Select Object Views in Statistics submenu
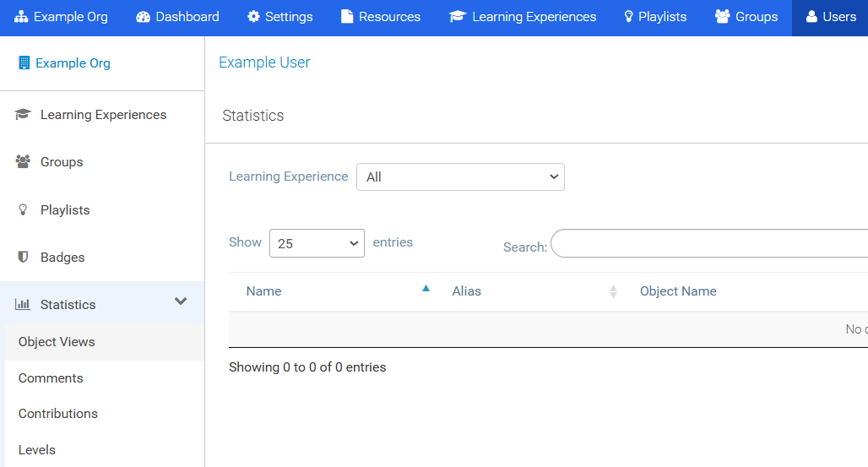The width and height of the screenshot is (868, 467). [x=57, y=342]
